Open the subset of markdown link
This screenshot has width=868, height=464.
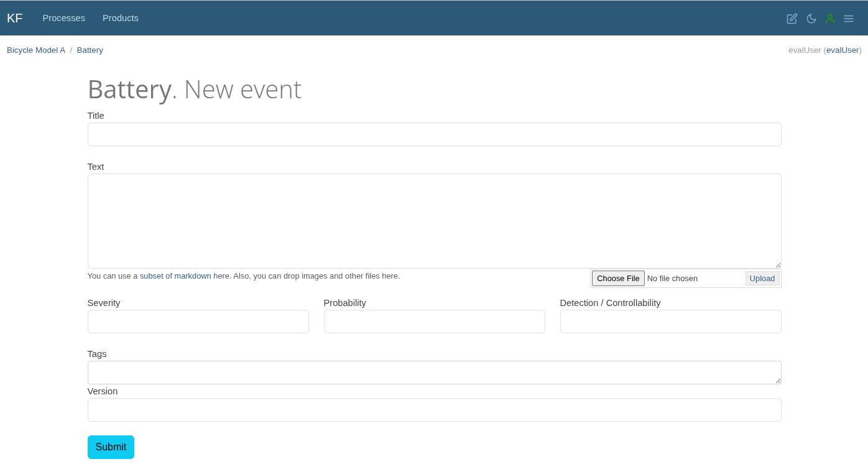point(175,276)
